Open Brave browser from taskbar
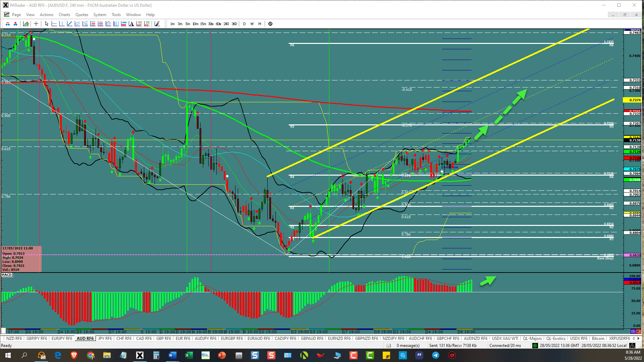The height and width of the screenshot is (362, 644). [74, 355]
